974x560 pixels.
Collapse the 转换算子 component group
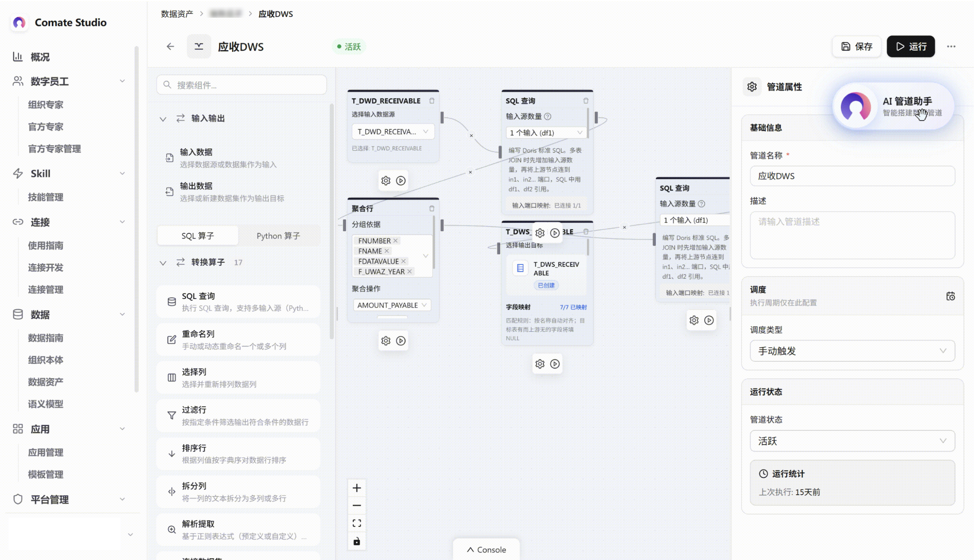[x=163, y=263]
